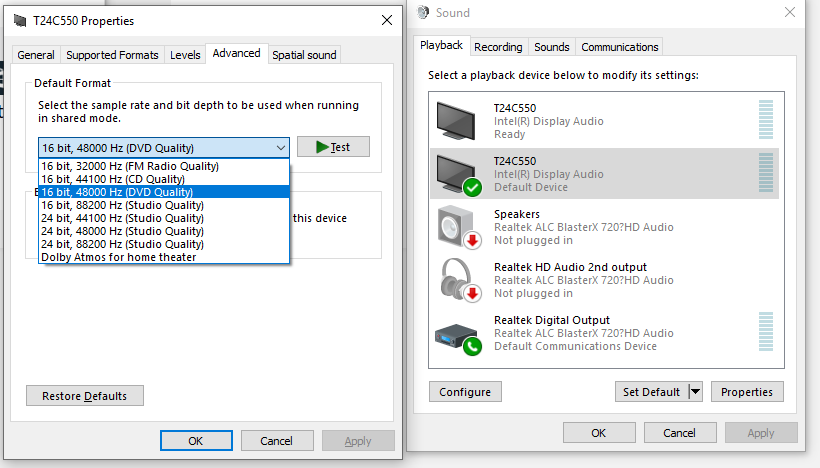
Task: Switch to the Spatial sound tab
Action: click(304, 55)
